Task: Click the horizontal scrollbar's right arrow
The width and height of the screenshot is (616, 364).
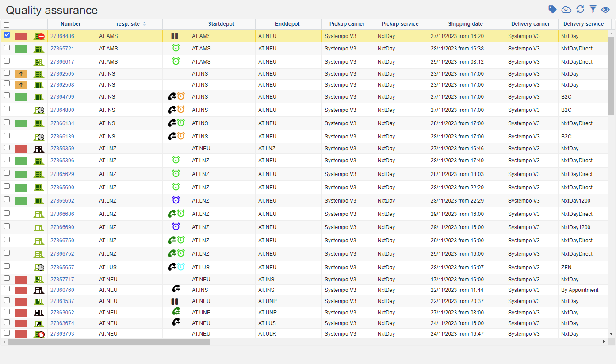Action: (604, 342)
